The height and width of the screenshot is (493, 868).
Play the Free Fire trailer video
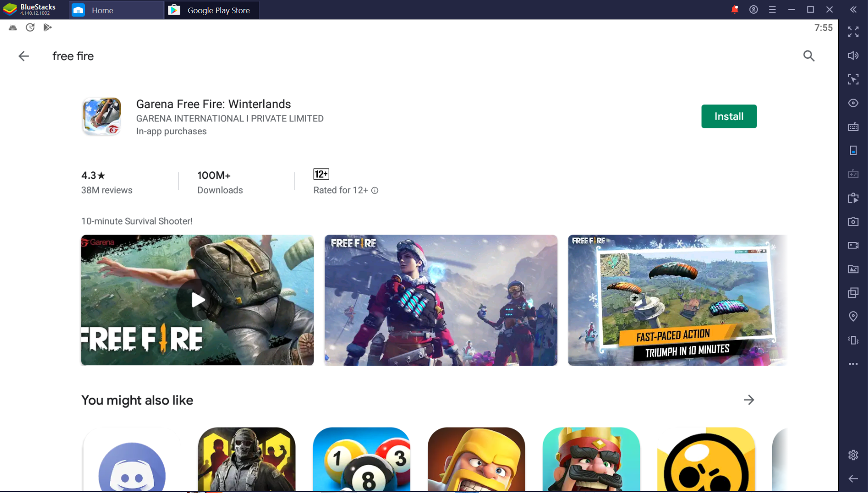[x=197, y=300]
